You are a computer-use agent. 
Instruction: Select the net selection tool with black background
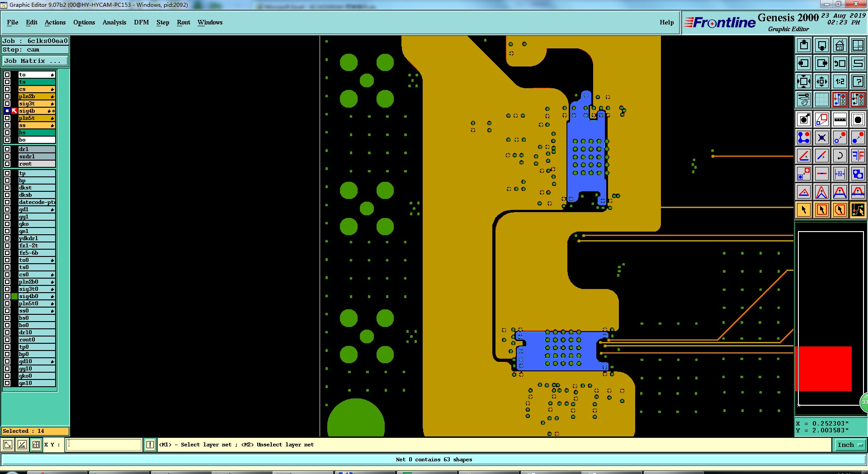858,210
